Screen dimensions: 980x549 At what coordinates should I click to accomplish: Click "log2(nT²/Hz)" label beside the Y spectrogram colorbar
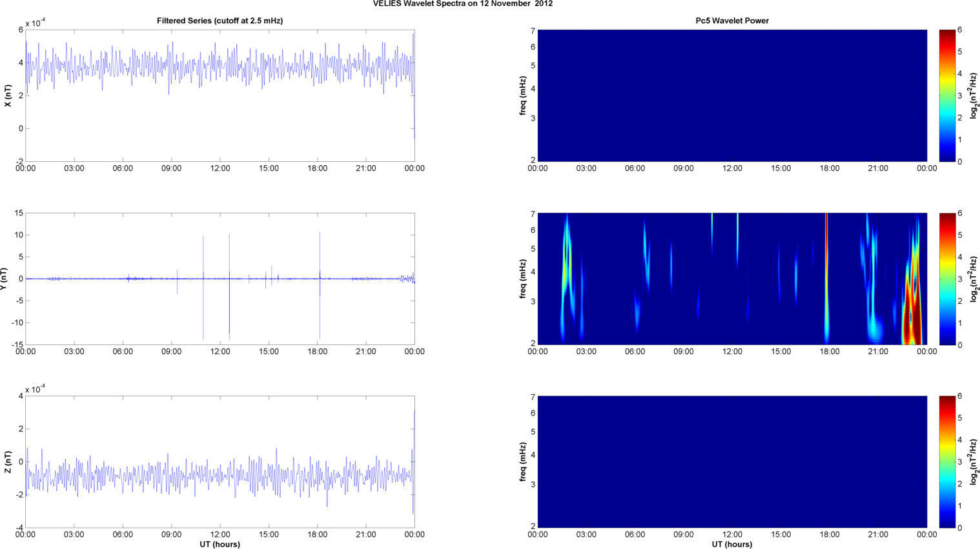click(974, 279)
